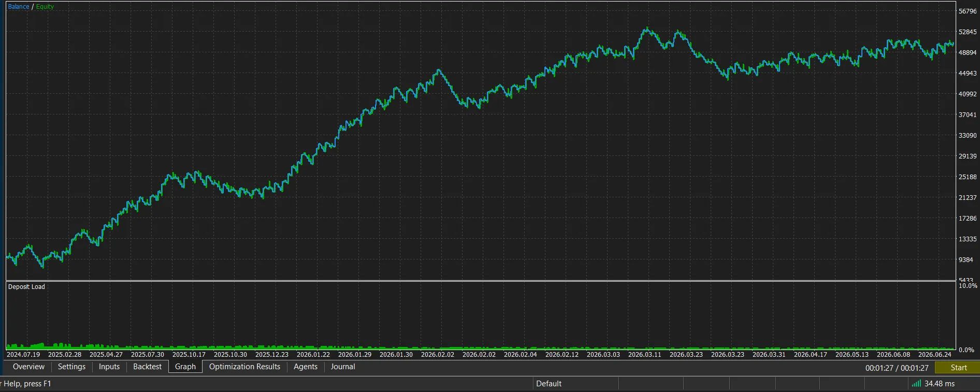Select the Backtest tab
The image size is (980, 392).
pos(147,367)
